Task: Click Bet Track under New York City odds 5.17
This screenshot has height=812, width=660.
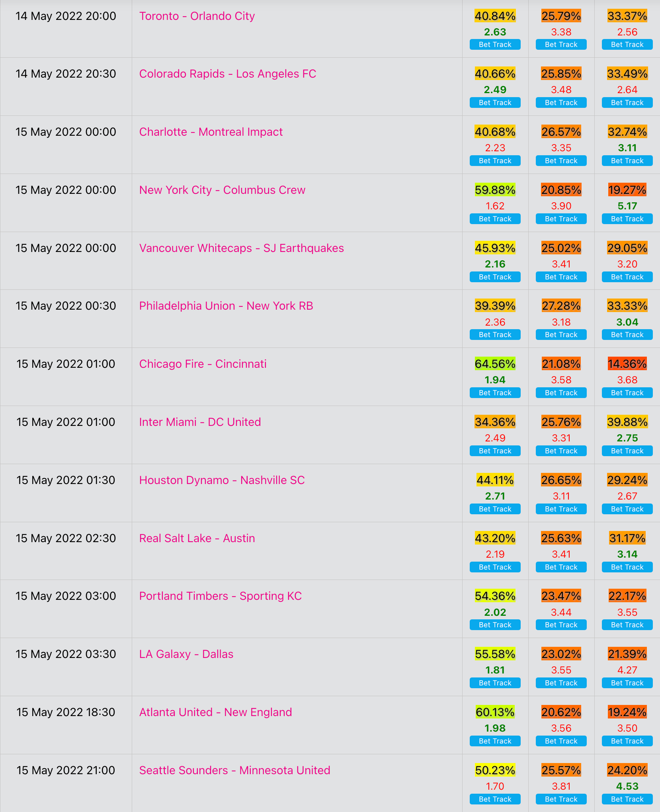Action: click(x=627, y=219)
